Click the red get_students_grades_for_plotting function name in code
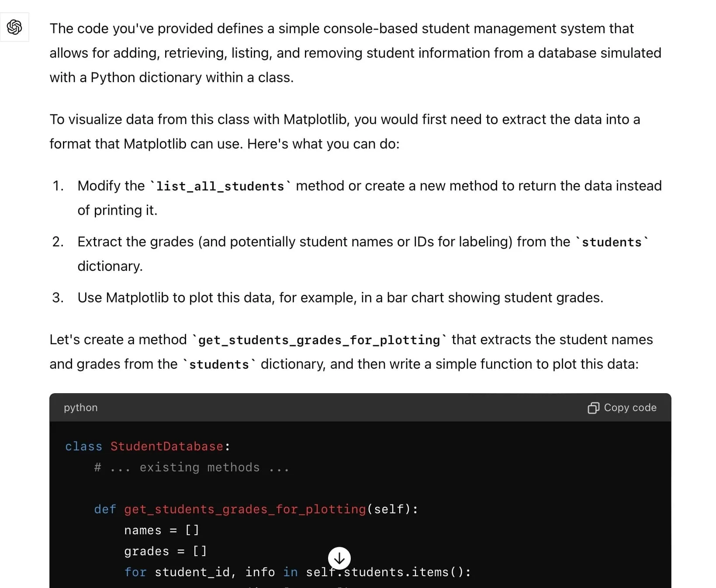The width and height of the screenshot is (716, 588). (245, 509)
